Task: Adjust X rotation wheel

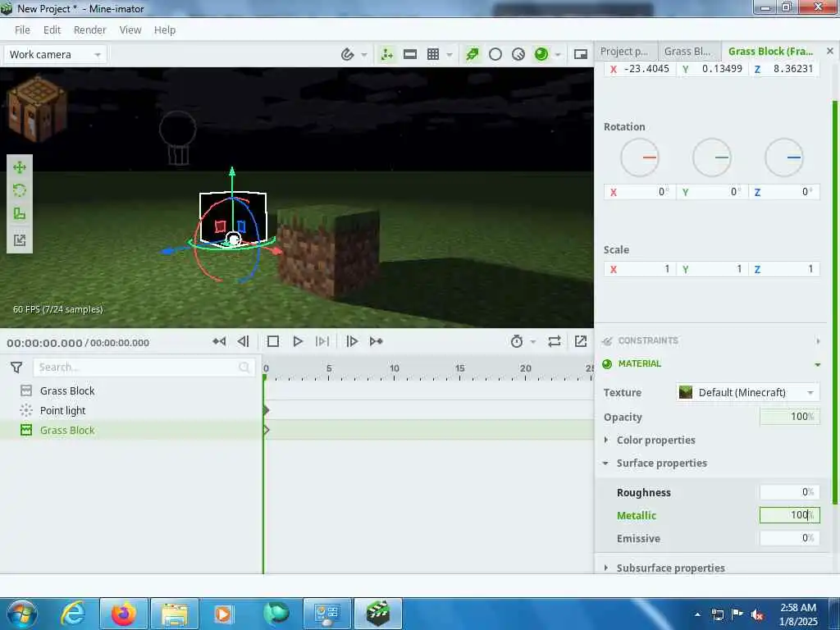Action: 639,157
